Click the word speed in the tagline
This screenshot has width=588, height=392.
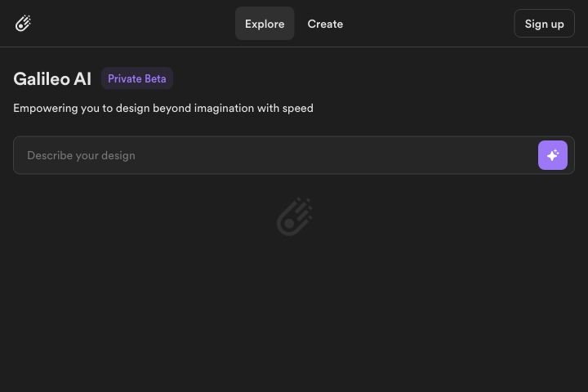click(298, 109)
